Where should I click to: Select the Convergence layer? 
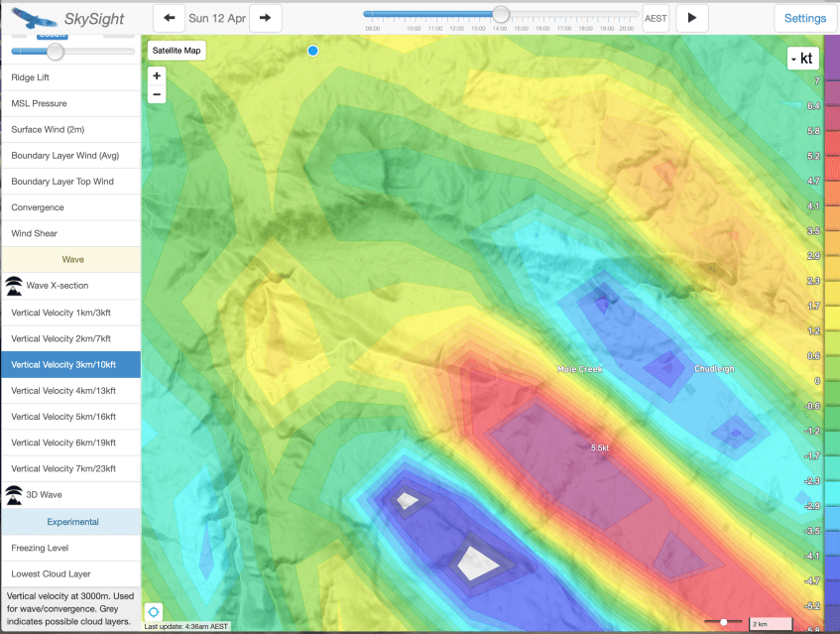point(35,207)
